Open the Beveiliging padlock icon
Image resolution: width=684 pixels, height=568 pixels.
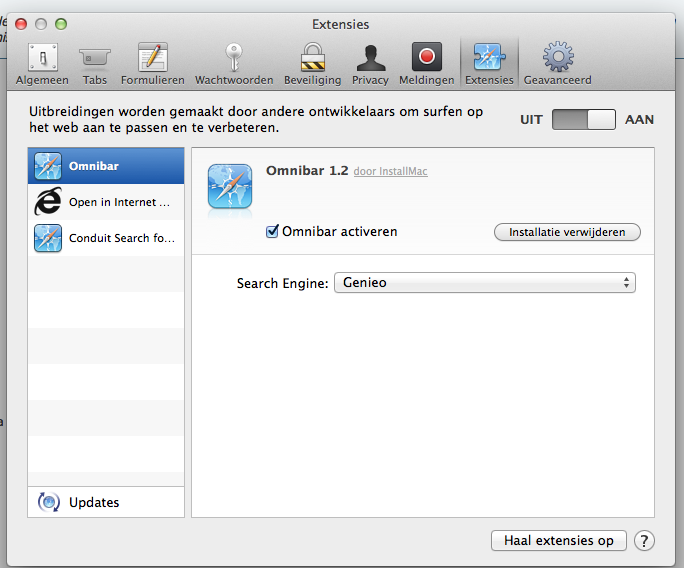313,57
